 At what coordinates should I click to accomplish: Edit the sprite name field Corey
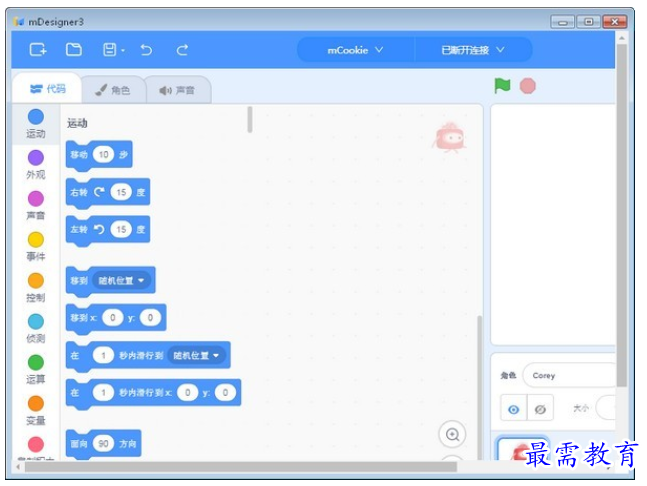tap(569, 375)
